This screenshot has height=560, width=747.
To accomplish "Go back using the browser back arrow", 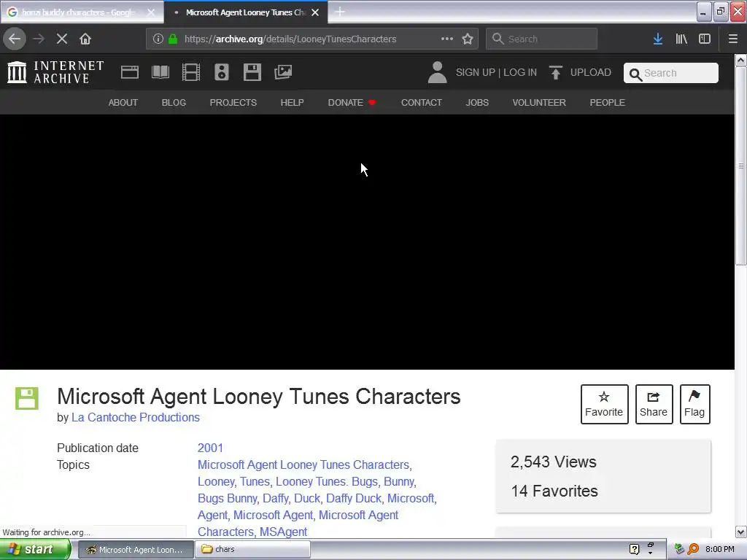I will click(15, 39).
